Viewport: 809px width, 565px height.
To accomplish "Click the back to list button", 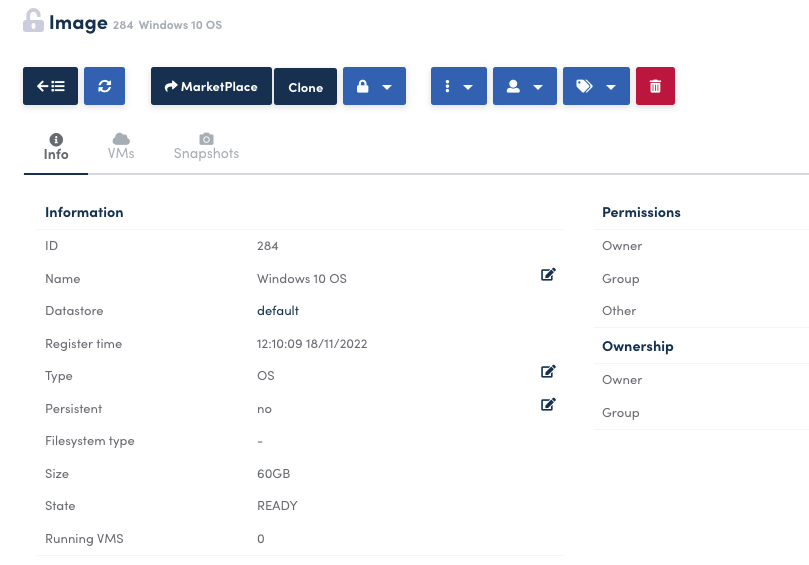I will [x=50, y=86].
